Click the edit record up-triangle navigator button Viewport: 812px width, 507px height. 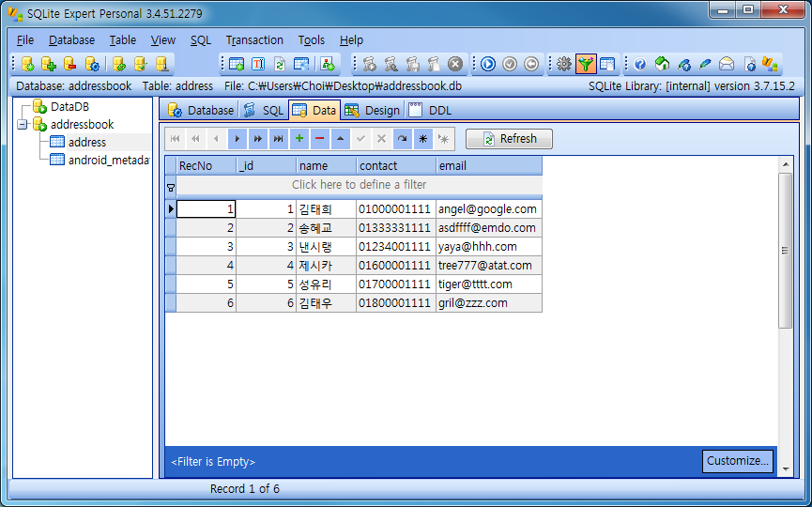(x=340, y=139)
